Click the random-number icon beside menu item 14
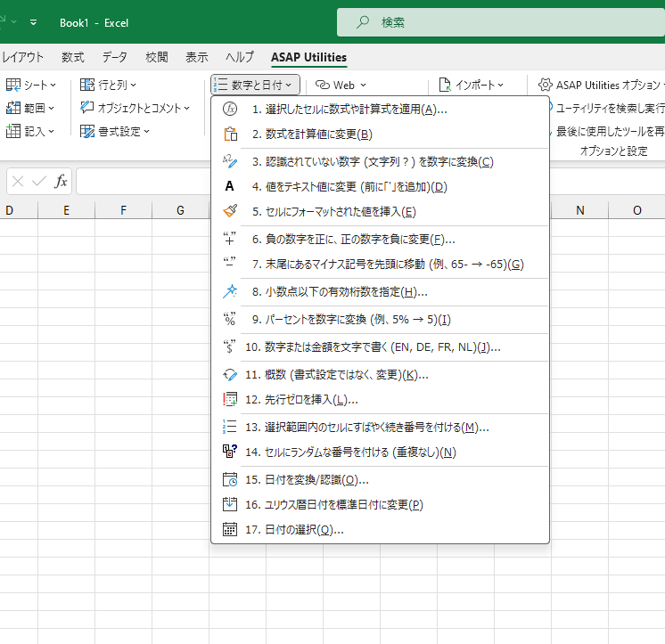 pyautogui.click(x=230, y=452)
